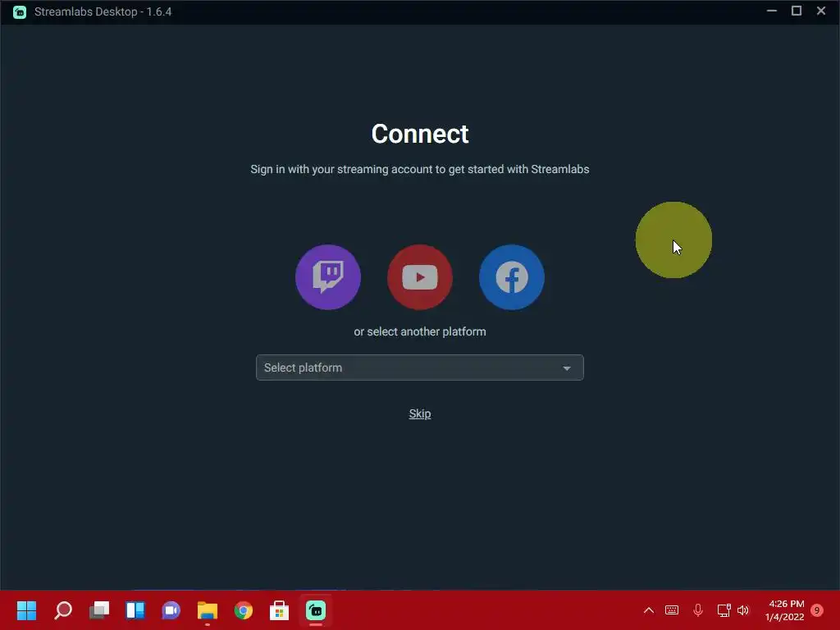The image size is (840, 630).
Task: Click the 'or select another platform' text
Action: click(x=420, y=331)
